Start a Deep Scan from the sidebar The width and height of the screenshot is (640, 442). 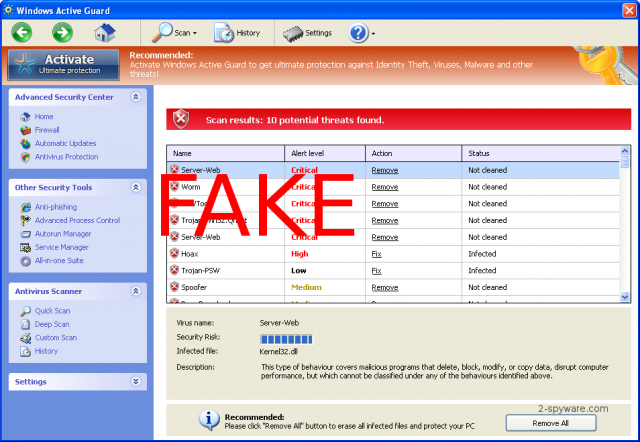click(52, 324)
